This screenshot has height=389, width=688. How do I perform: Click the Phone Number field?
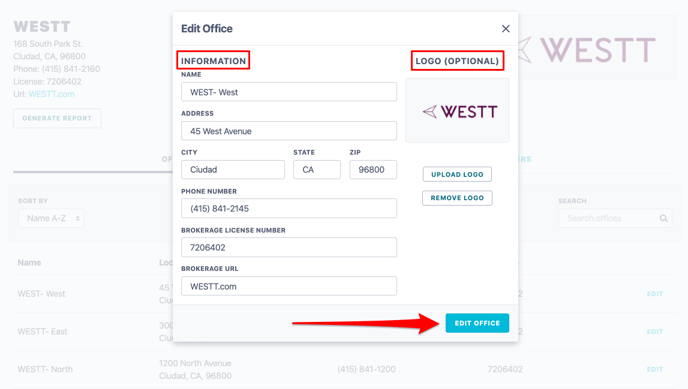pyautogui.click(x=289, y=208)
